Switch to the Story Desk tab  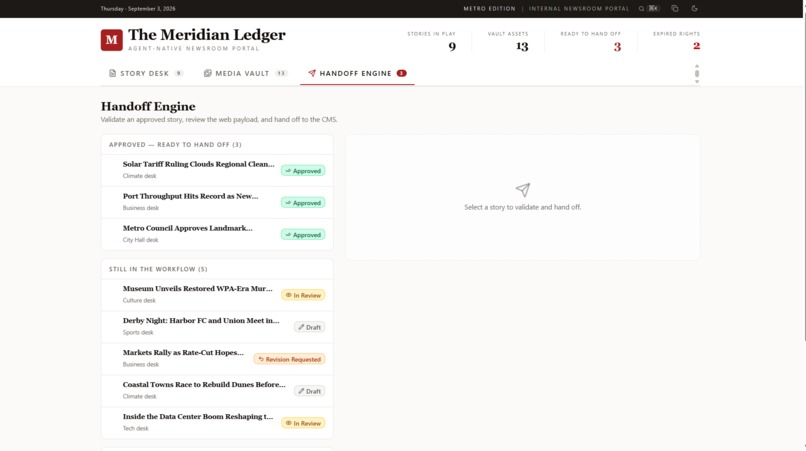(x=146, y=74)
